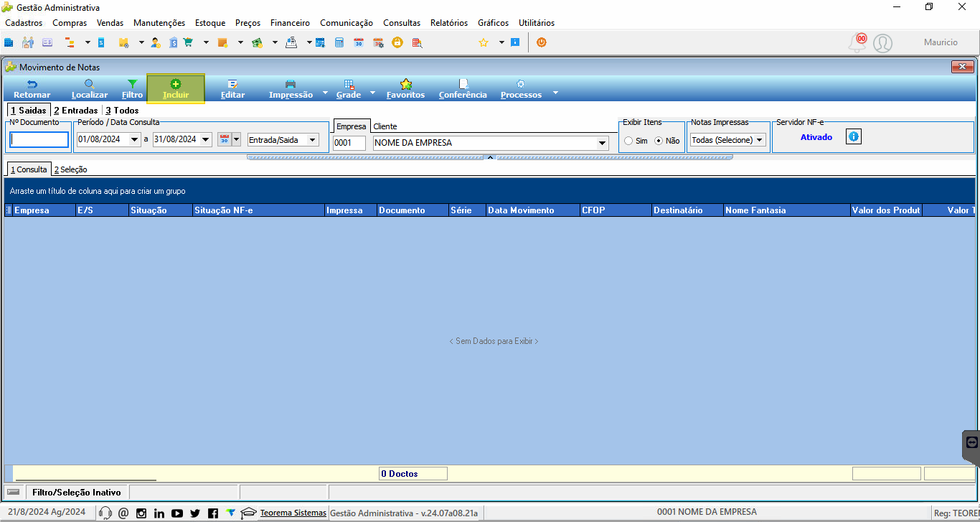Sort by the Nome Fantasia column header
This screenshot has width=980, height=522.
[786, 210]
